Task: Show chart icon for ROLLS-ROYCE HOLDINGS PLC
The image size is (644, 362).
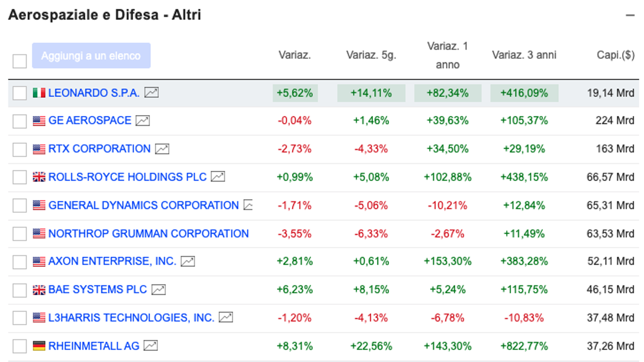Action: (218, 176)
